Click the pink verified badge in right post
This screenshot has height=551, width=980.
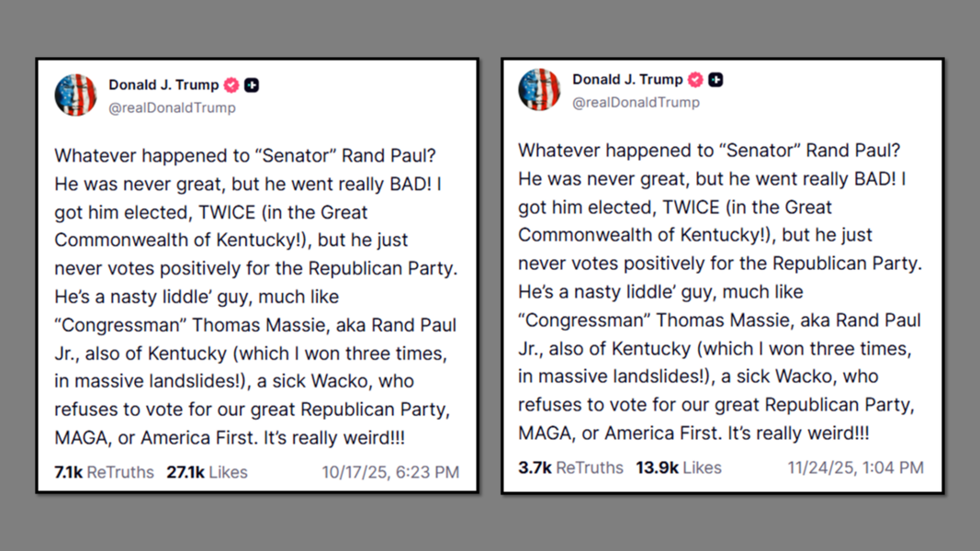695,80
